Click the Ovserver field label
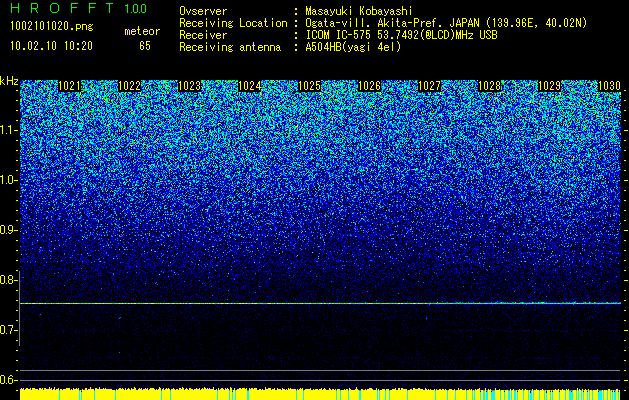This screenshot has width=629, height=400. tap(203, 11)
